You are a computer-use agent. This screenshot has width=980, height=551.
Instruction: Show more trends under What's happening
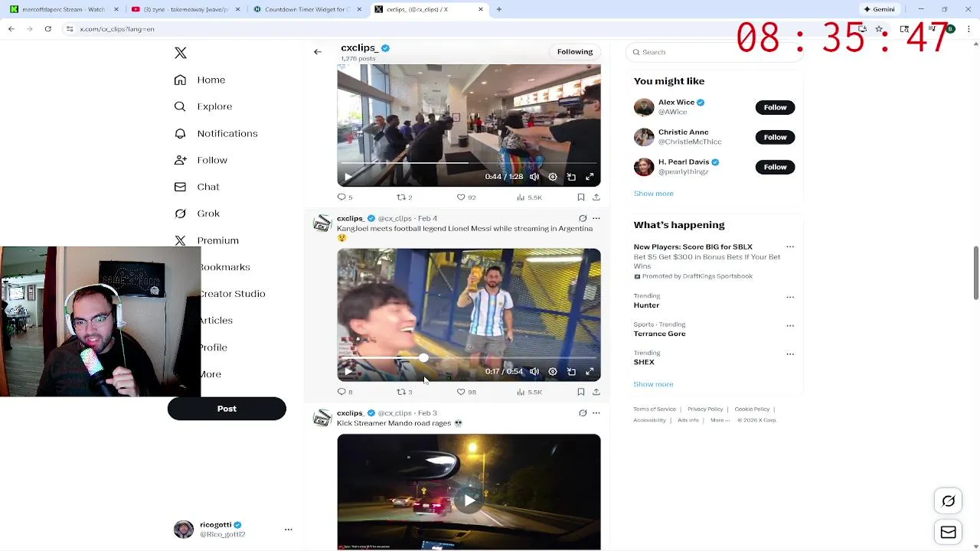[653, 384]
